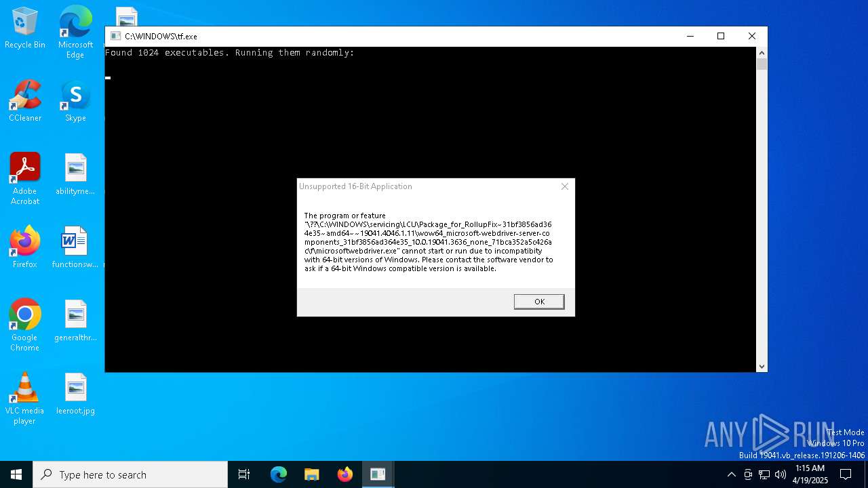Open File Explorer from the taskbar
Viewport: 868px width, 488px height.
point(312,474)
